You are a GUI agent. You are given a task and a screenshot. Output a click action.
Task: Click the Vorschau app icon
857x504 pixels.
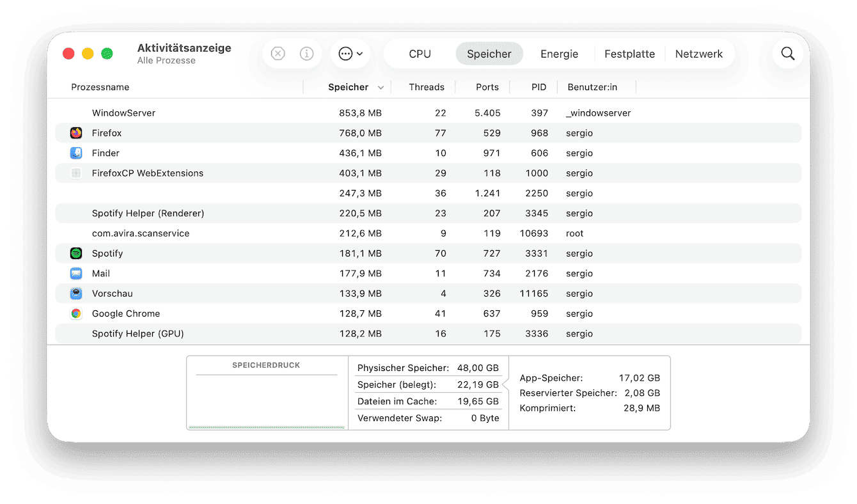[76, 293]
